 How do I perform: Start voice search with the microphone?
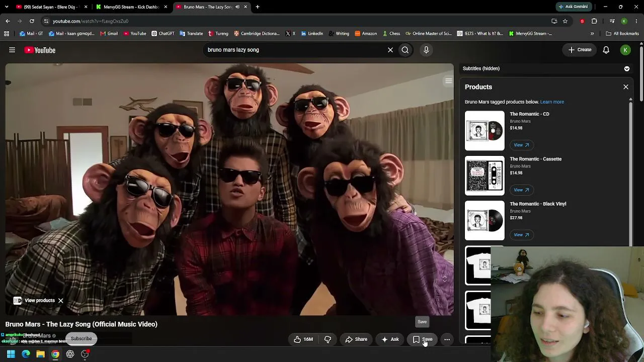(426, 50)
